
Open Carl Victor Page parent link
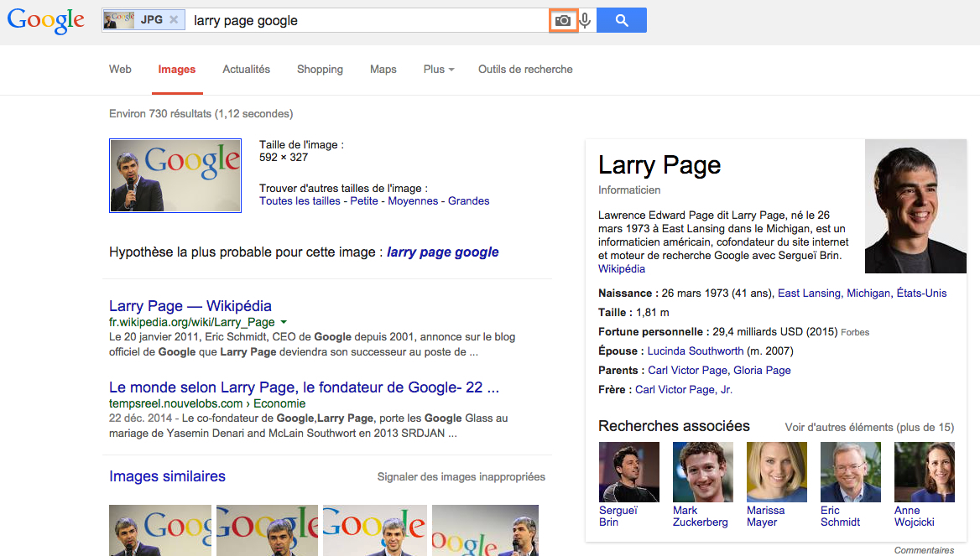[687, 371]
